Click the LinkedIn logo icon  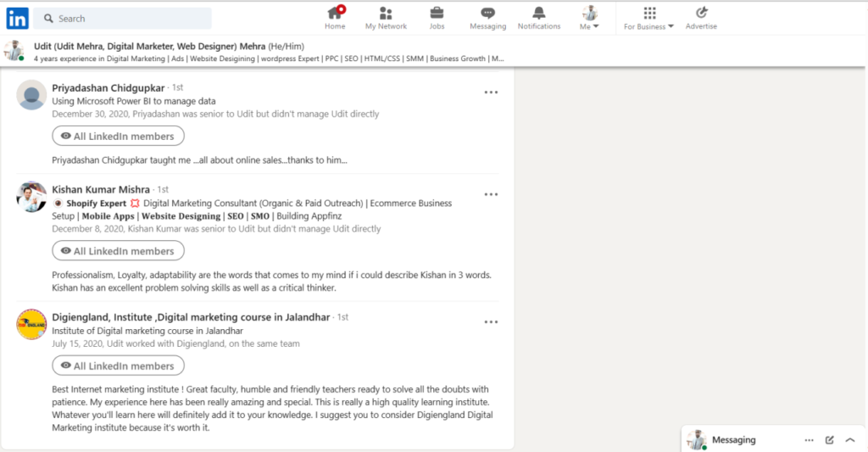(x=17, y=18)
